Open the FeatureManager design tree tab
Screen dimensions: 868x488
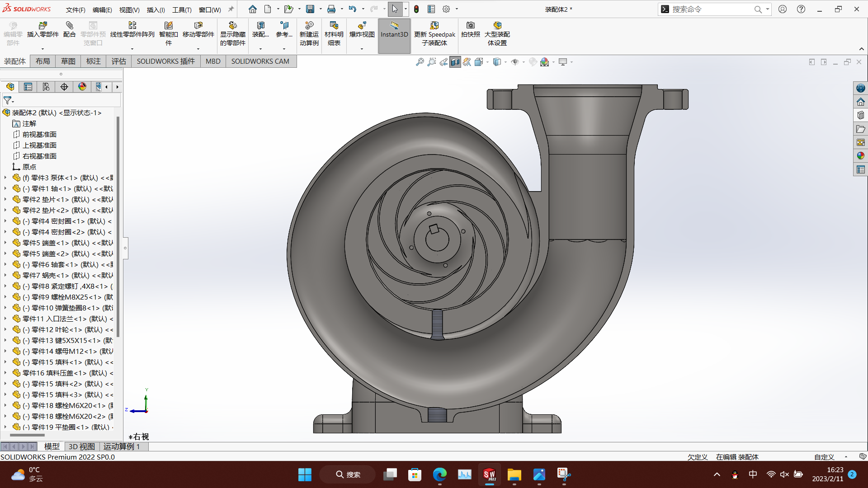click(10, 87)
